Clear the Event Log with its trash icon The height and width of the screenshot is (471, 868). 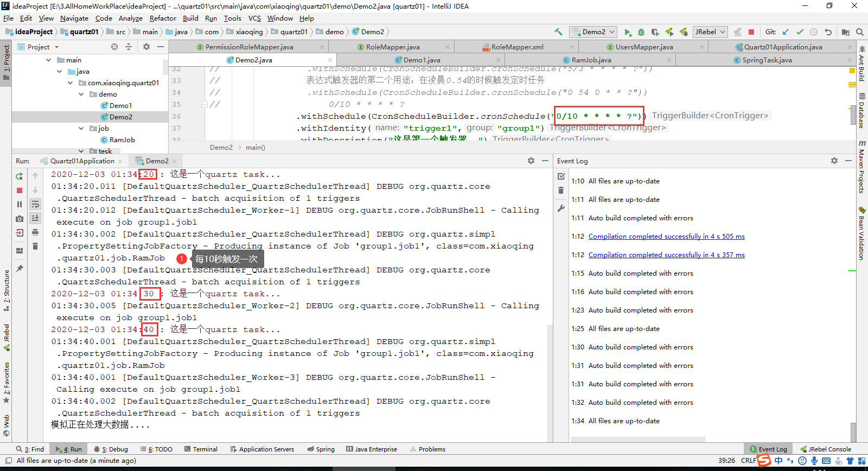(x=561, y=190)
